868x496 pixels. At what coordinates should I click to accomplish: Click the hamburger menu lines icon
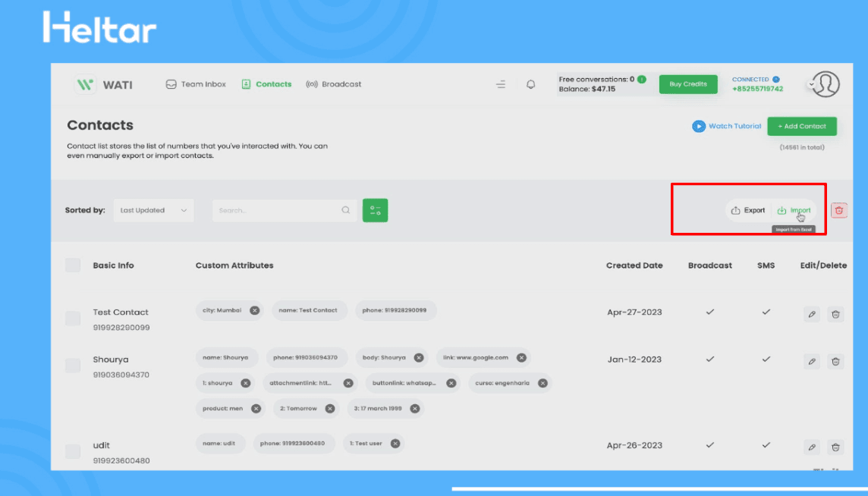(x=501, y=85)
